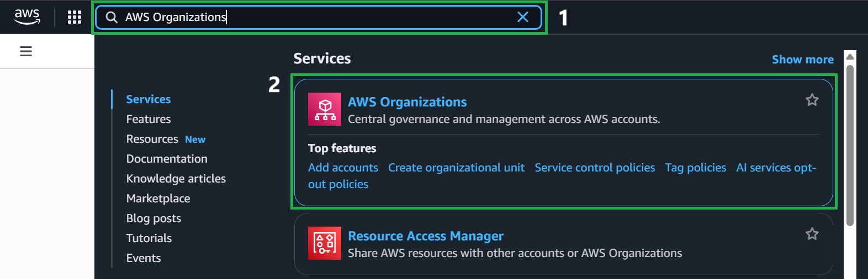
Task: Open Create organizational unit link
Action: point(456,168)
